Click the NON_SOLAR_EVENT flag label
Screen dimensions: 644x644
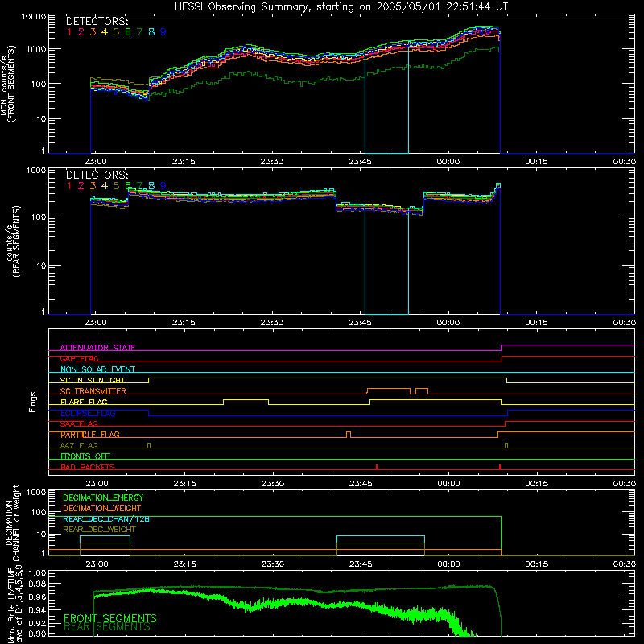tap(97, 369)
